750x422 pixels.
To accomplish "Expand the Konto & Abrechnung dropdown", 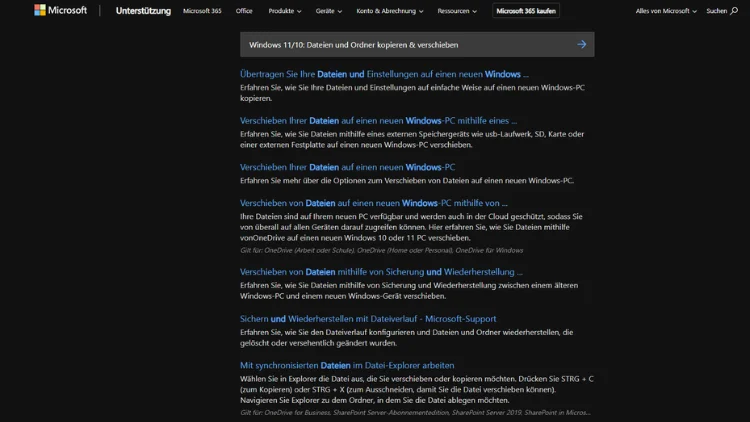I will click(389, 11).
